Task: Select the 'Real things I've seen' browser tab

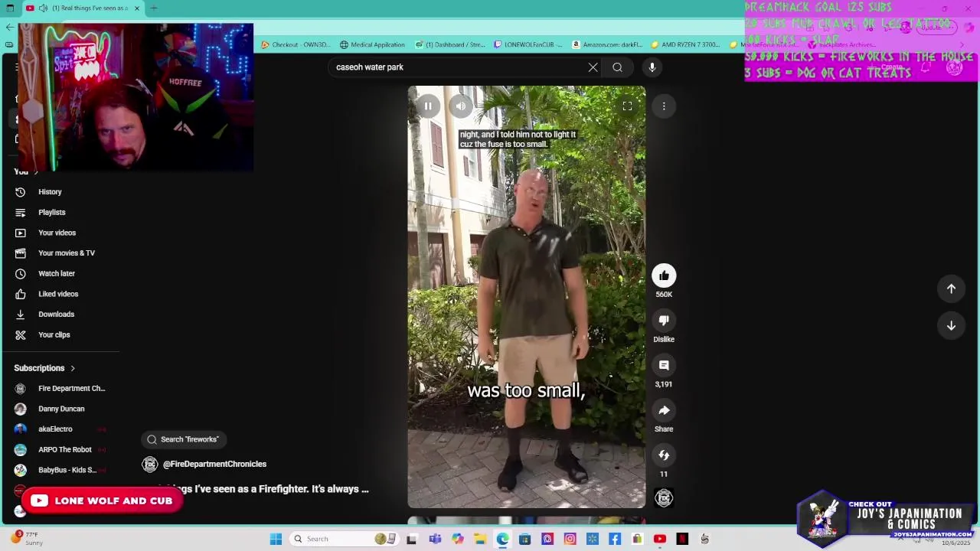Action: click(x=83, y=8)
